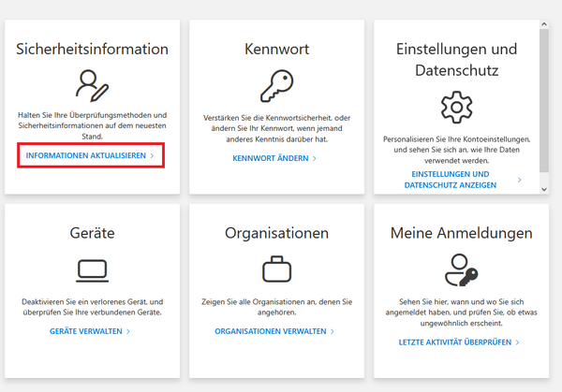Click the Sicherheitsinformation person-with-pencil icon
The height and width of the screenshot is (392, 562).
pyautogui.click(x=92, y=84)
